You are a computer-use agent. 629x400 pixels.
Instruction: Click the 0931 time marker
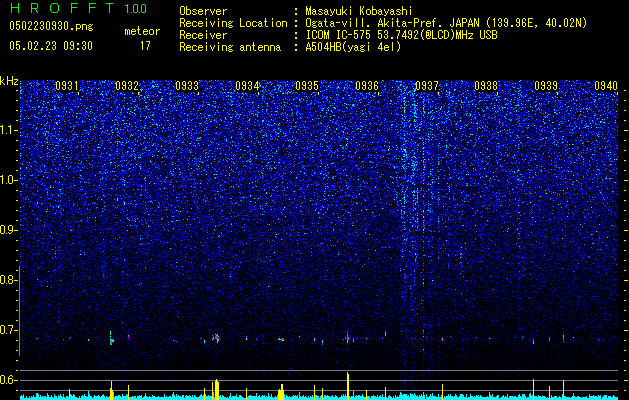click(67, 86)
